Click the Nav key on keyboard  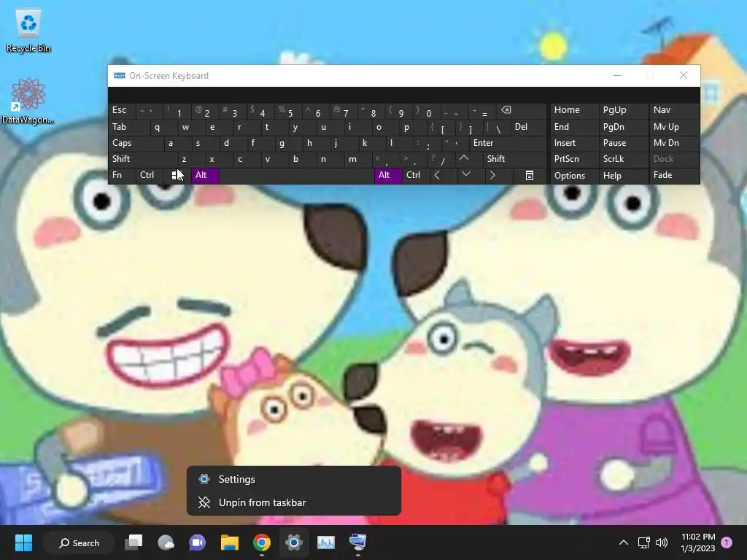[x=675, y=111]
